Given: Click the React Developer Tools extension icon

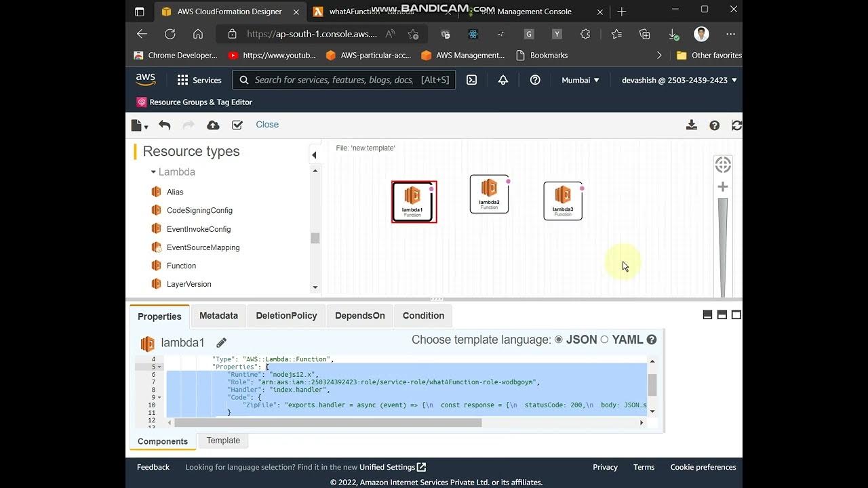Looking at the screenshot, I should tap(473, 34).
